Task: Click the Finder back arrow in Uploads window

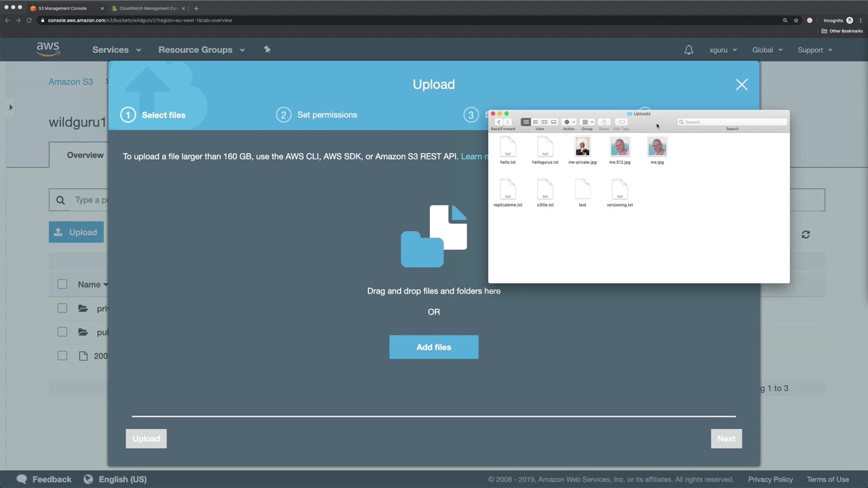Action: click(499, 122)
